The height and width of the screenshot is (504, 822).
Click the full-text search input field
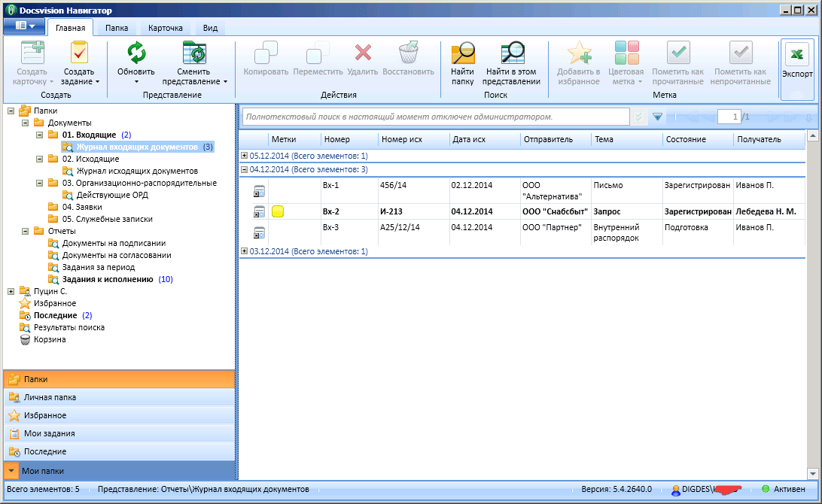coord(436,117)
